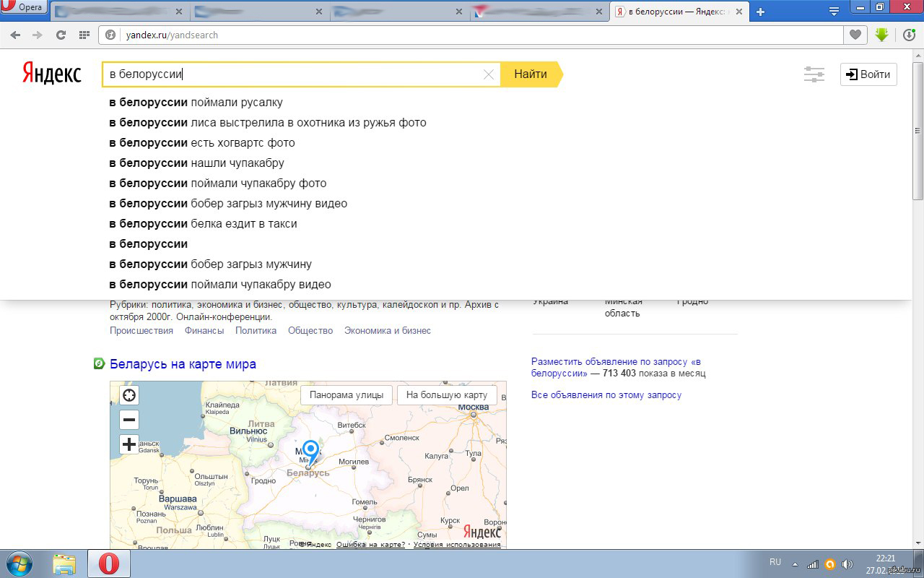Zoom out the map with minus button

click(129, 420)
